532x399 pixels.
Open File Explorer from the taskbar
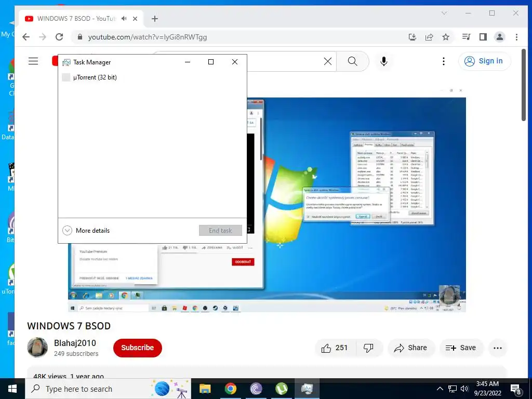coord(205,389)
